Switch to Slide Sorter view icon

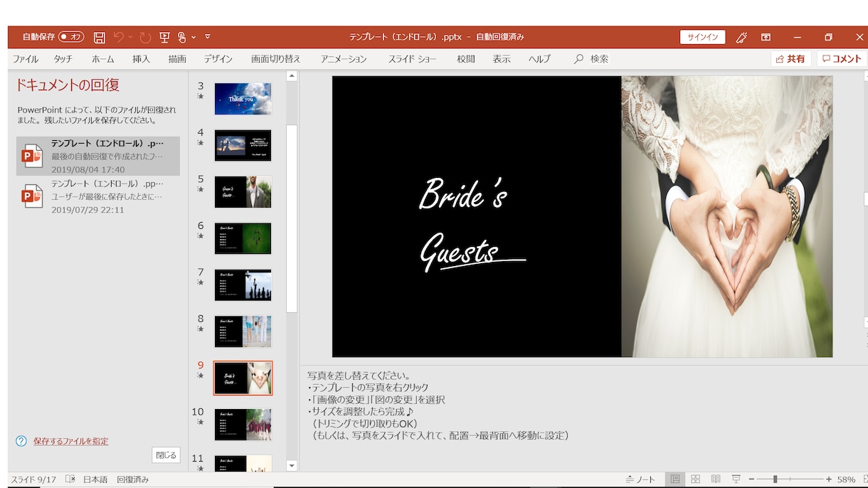(x=696, y=479)
